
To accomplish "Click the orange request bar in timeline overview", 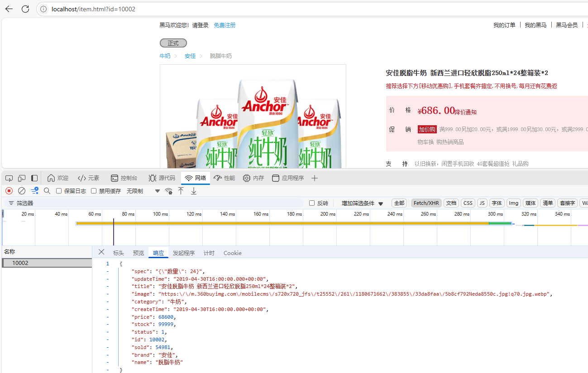I will 282,223.
